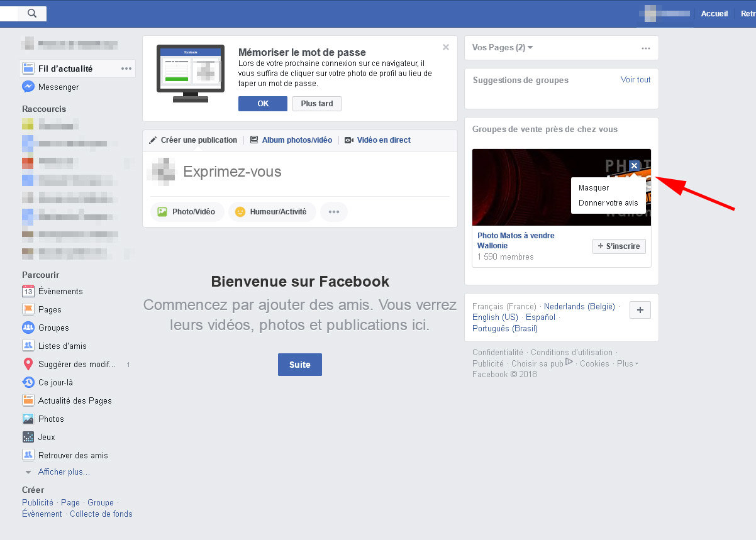The width and height of the screenshot is (756, 540).
Task: Click the '1 590 membres' text
Action: pos(506,256)
